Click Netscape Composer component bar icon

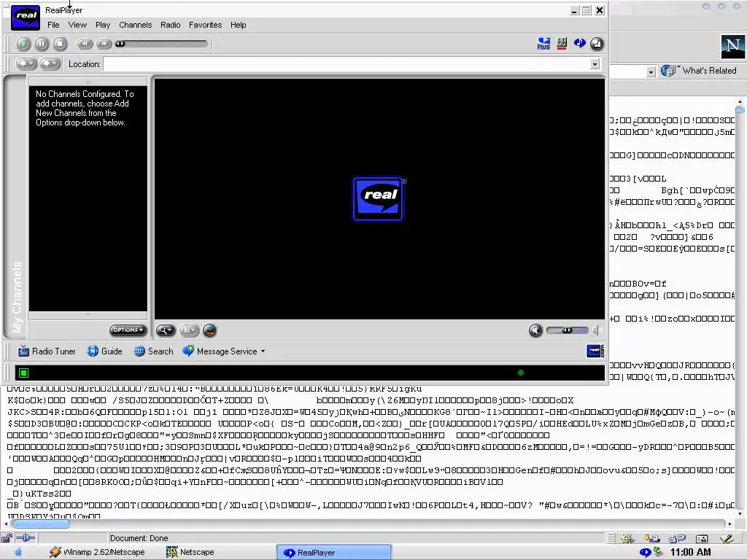[727, 539]
